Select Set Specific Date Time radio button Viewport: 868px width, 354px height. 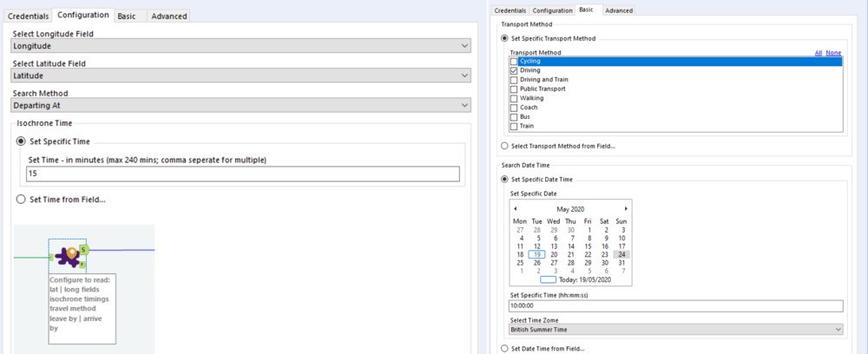coord(504,180)
